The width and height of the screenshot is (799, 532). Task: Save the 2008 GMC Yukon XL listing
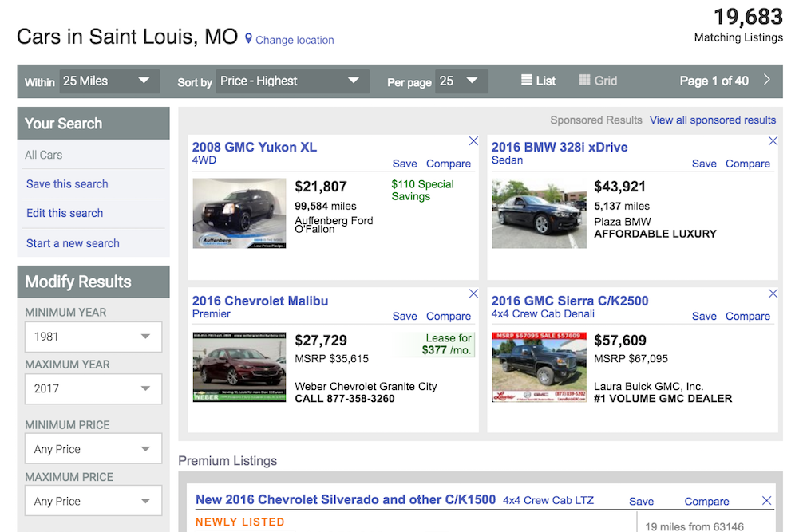405,164
